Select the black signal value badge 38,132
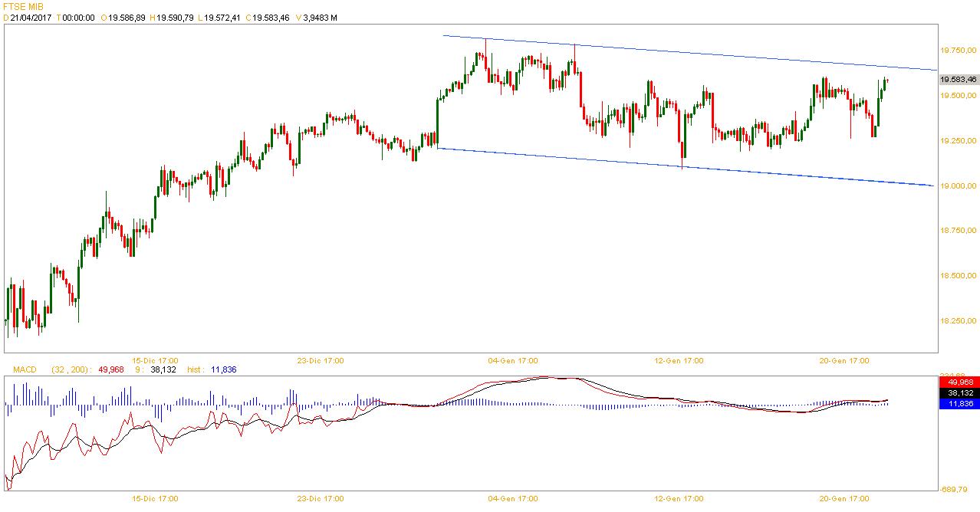Viewport: 980px width, 512px height. (959, 392)
